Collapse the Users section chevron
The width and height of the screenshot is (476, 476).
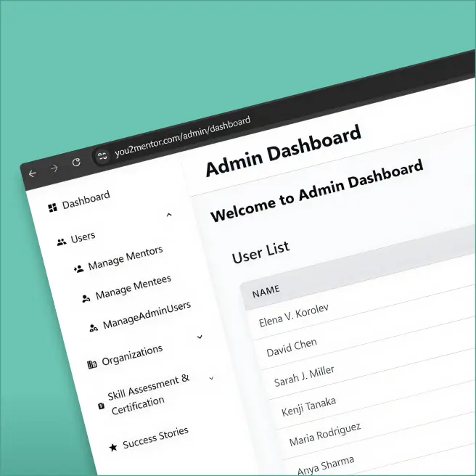click(x=169, y=215)
